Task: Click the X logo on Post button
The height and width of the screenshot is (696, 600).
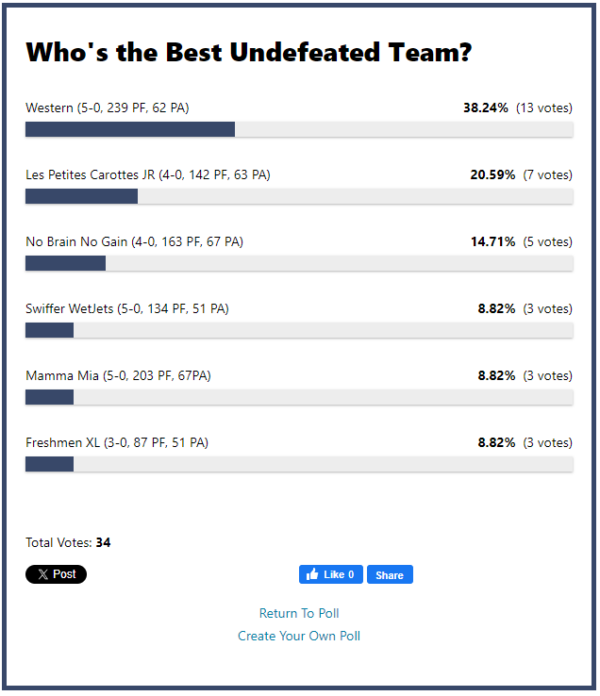Action: [43, 574]
